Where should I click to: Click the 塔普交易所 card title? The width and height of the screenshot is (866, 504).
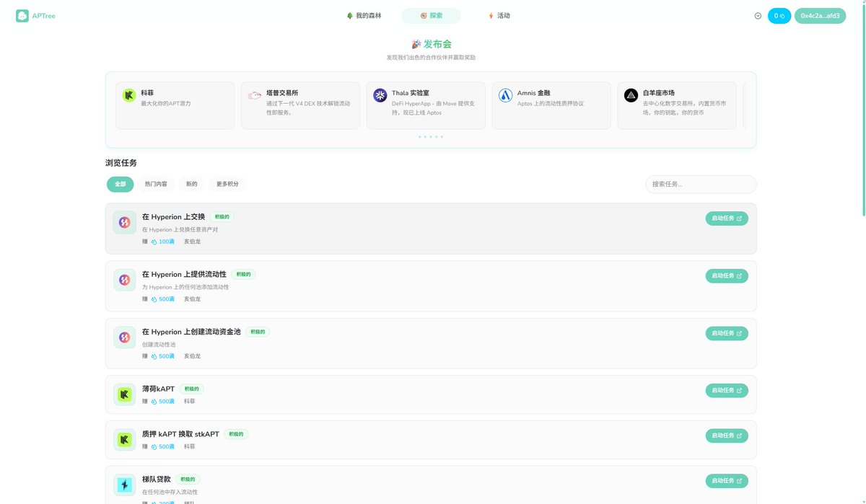pyautogui.click(x=282, y=93)
